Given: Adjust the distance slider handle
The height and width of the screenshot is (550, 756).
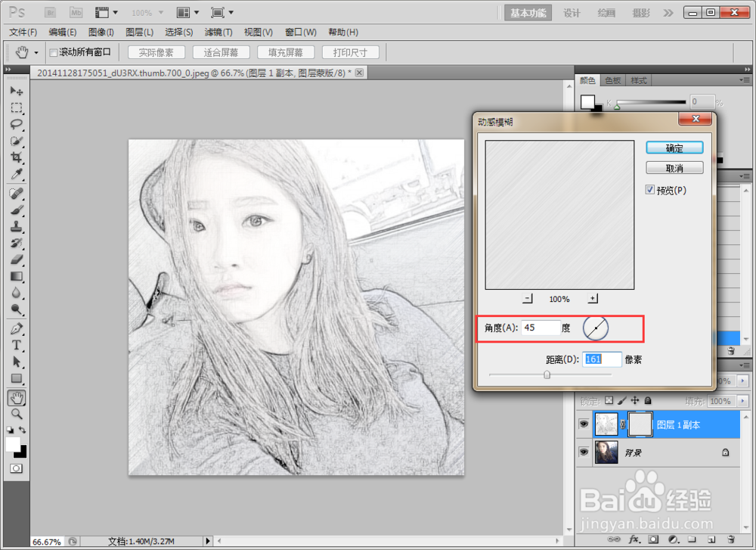Looking at the screenshot, I should point(547,374).
